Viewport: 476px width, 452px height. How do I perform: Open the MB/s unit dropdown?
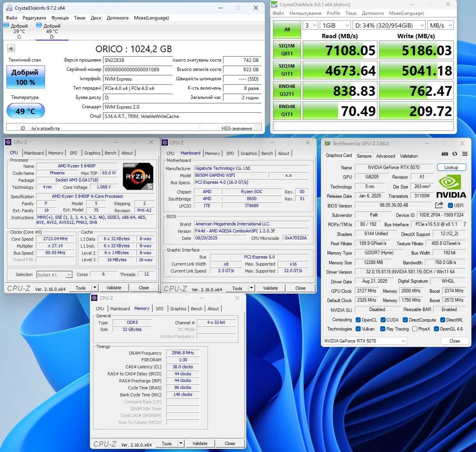[441, 25]
